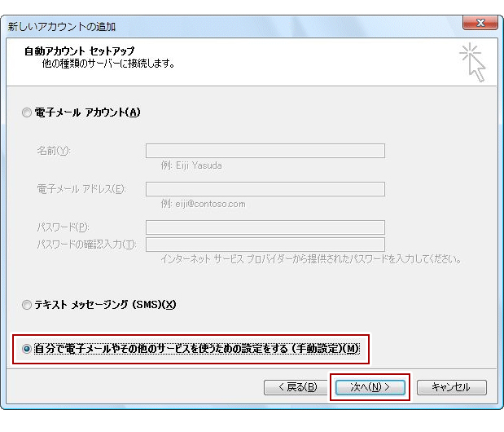This screenshot has height=432, width=504.
Task: Cancel the dialog with キャンセル
Action: coord(452,387)
